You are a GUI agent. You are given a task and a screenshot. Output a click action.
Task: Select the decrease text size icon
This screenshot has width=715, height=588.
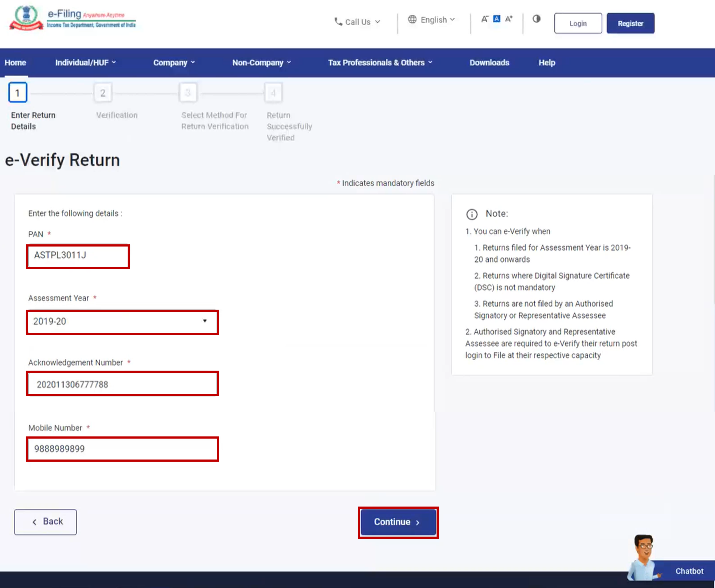(485, 19)
